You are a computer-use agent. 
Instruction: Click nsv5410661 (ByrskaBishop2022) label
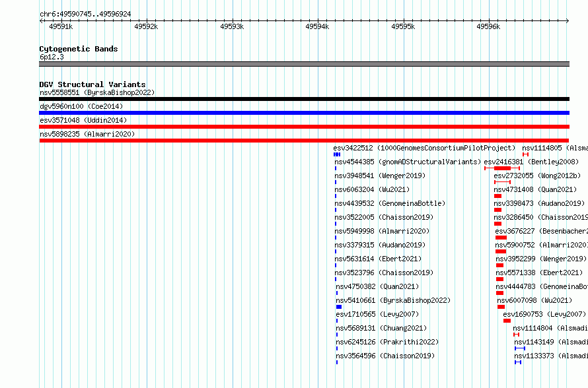pos(393,300)
